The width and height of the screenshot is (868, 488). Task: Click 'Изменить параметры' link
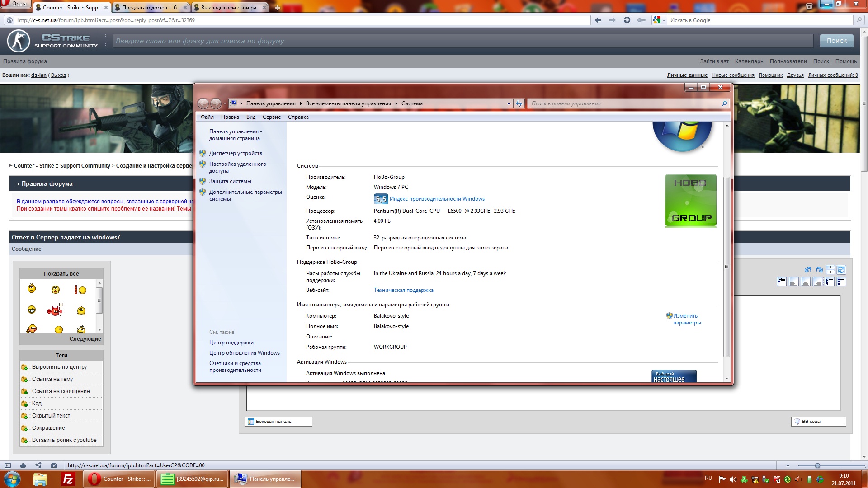coord(687,319)
